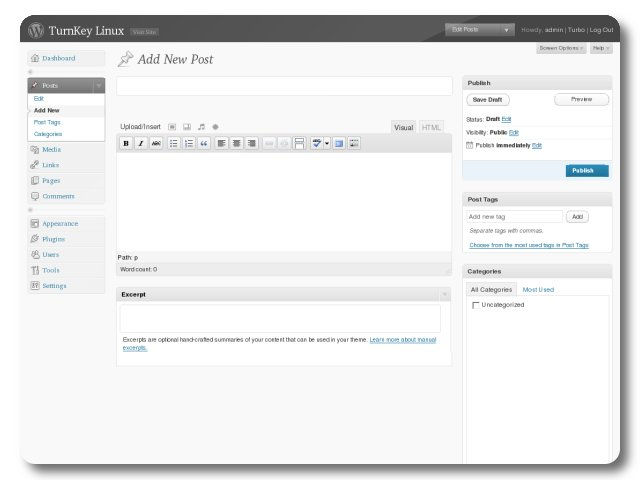Click the Add an Image upload icon

[172, 127]
